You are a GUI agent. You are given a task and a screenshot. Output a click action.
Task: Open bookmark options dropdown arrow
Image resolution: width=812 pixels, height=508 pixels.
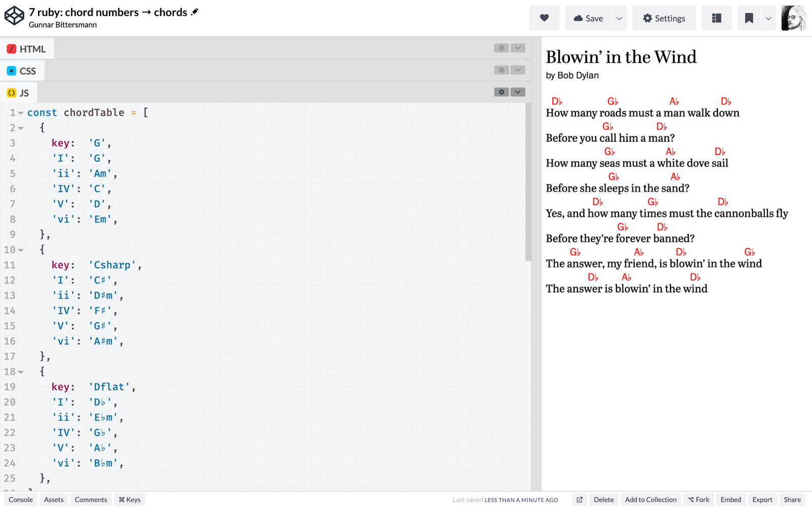(768, 18)
